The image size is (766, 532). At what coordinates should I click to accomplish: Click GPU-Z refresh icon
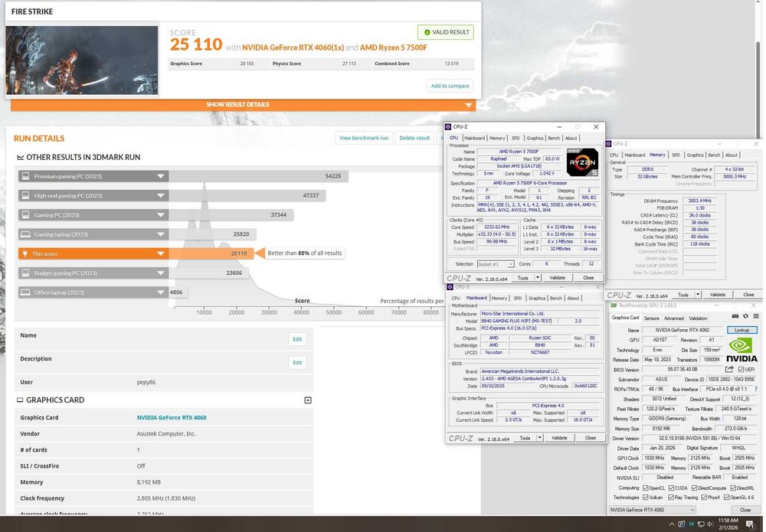[745, 317]
